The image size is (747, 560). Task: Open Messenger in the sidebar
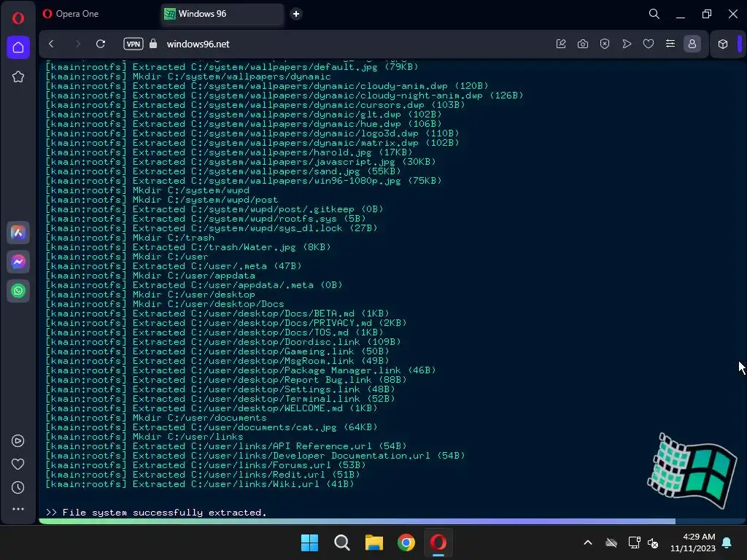pyautogui.click(x=18, y=262)
